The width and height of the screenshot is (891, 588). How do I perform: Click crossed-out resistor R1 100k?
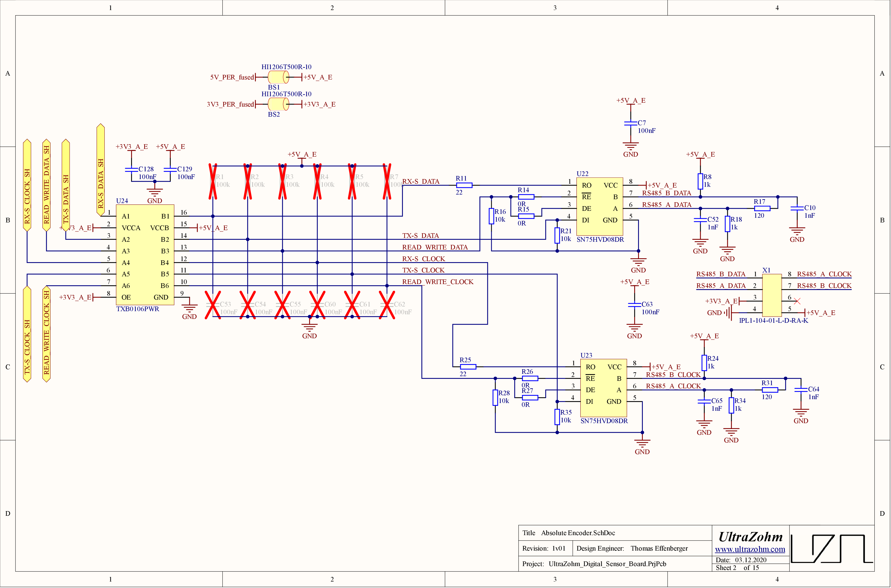[213, 181]
